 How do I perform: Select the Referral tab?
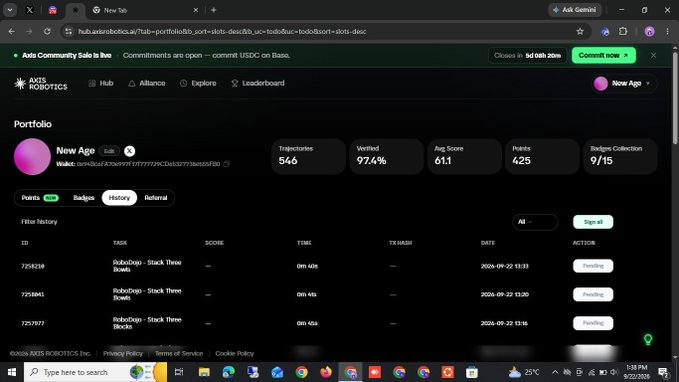pos(155,197)
